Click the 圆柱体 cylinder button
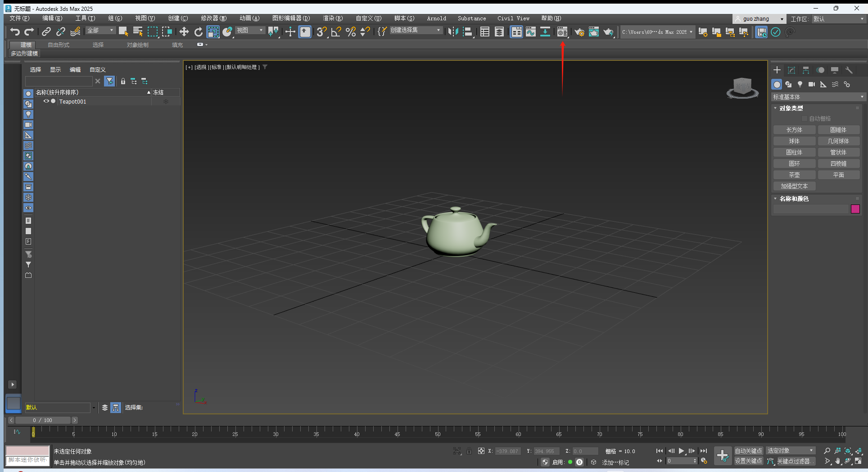868x472 pixels. 794,152
